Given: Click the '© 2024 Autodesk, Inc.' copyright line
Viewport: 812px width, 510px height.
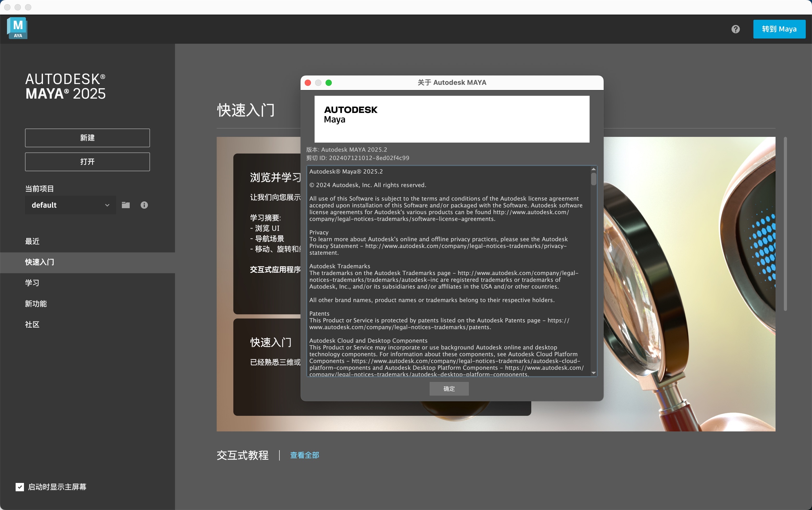Looking at the screenshot, I should click(x=367, y=185).
